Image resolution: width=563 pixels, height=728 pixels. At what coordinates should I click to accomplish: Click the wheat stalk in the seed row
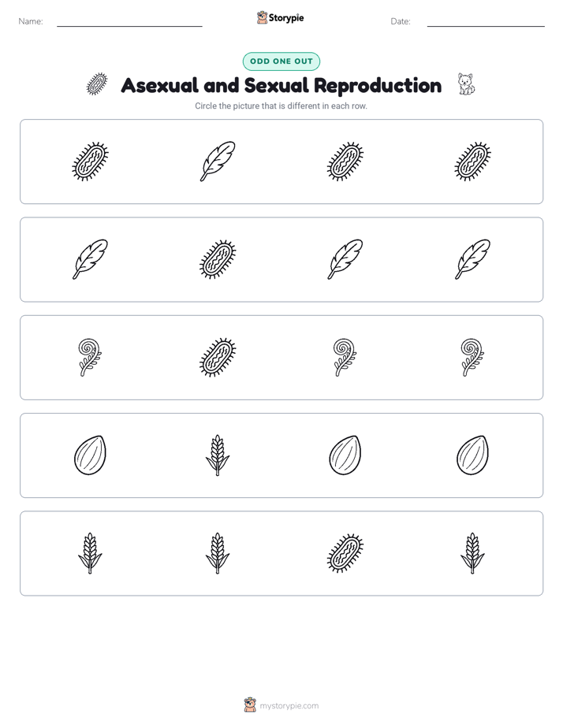(218, 455)
